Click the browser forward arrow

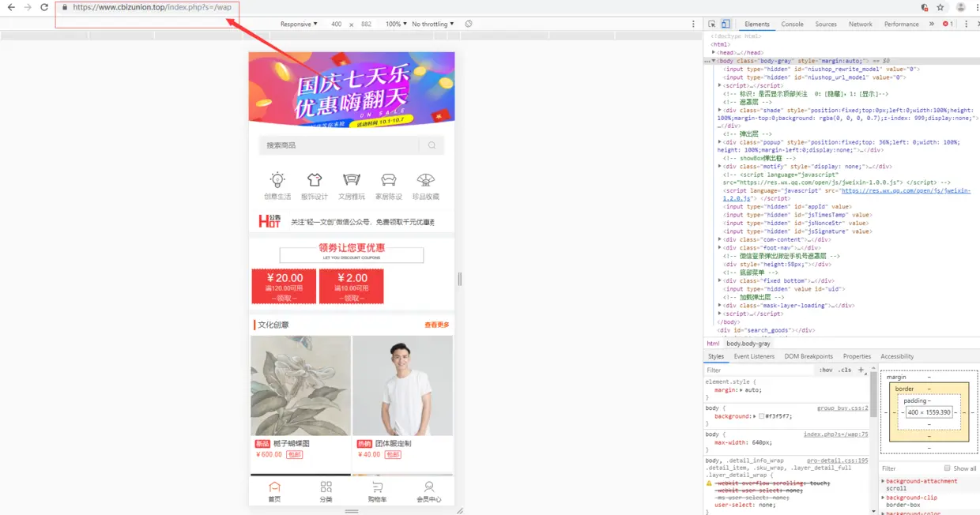tap(28, 7)
